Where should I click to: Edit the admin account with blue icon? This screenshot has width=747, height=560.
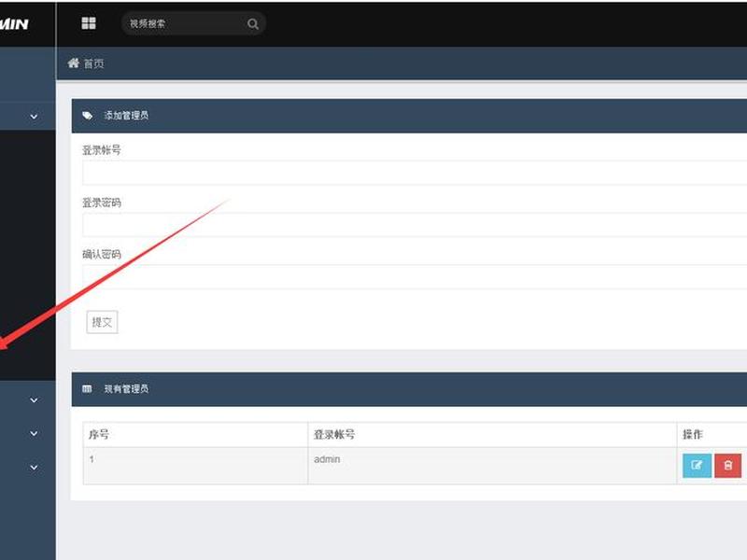tap(697, 465)
